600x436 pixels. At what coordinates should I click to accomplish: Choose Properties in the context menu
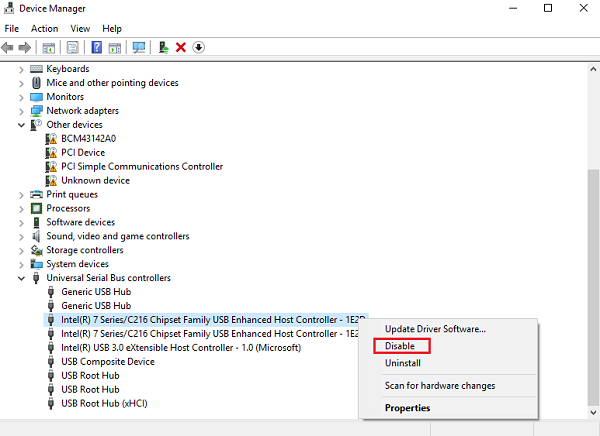click(x=408, y=408)
